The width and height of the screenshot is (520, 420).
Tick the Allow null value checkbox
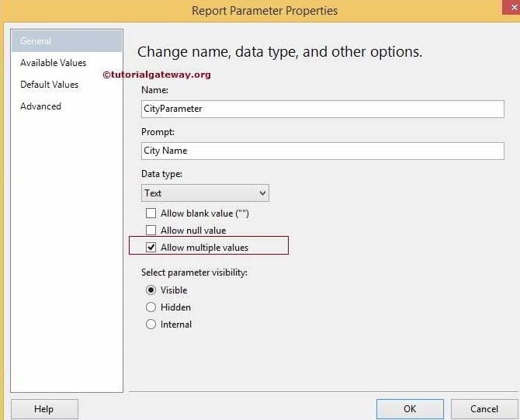151,231
